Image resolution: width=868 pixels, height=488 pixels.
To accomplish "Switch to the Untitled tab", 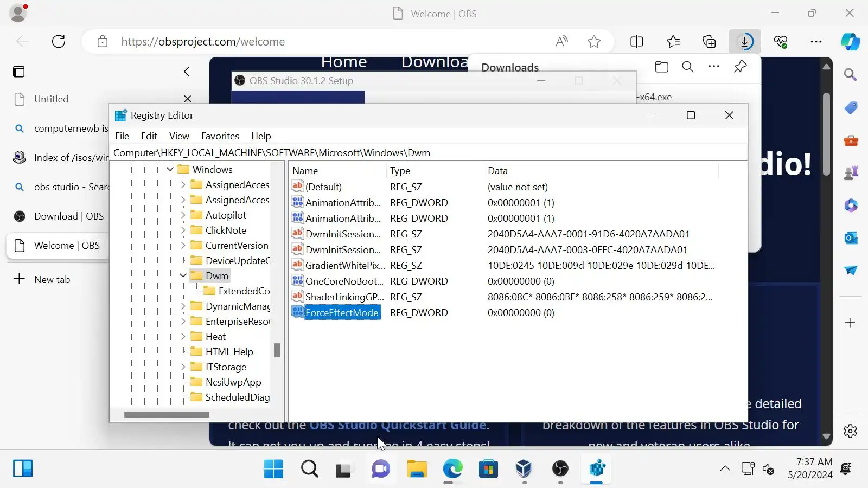I will point(102,99).
